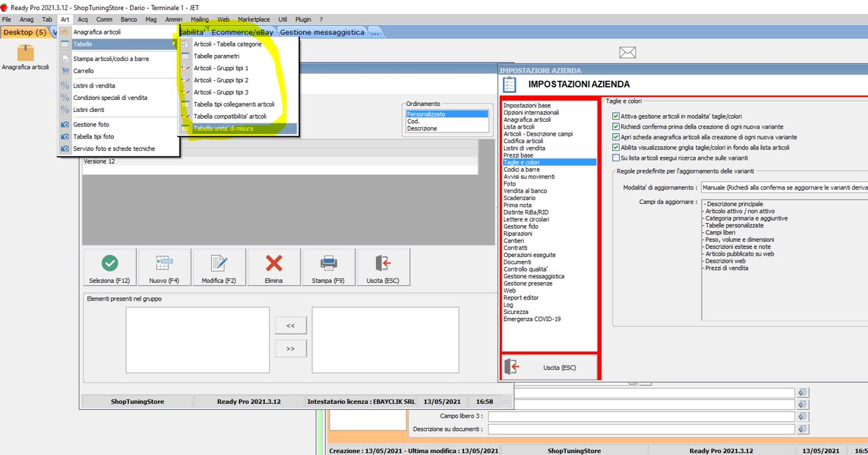Click the "..." overflow tab
Screen dimensions: 868x455
(x=375, y=32)
